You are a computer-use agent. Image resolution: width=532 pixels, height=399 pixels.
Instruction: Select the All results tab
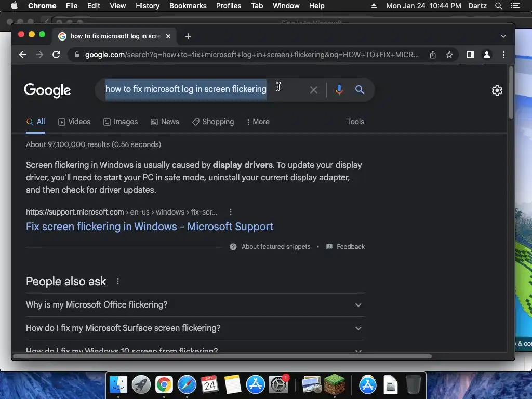(36, 122)
